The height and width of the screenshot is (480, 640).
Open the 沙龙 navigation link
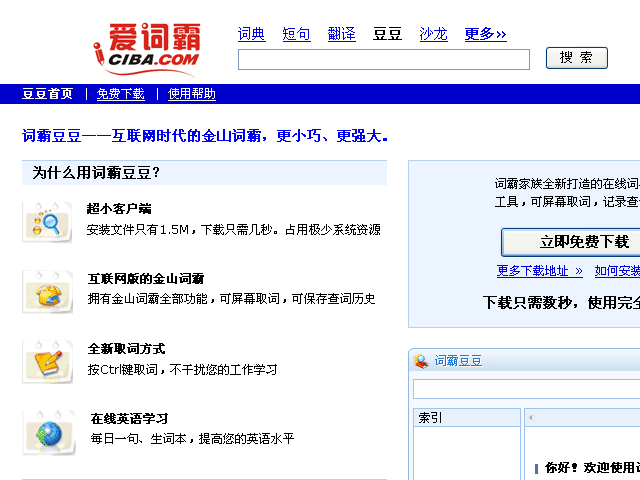(x=433, y=34)
